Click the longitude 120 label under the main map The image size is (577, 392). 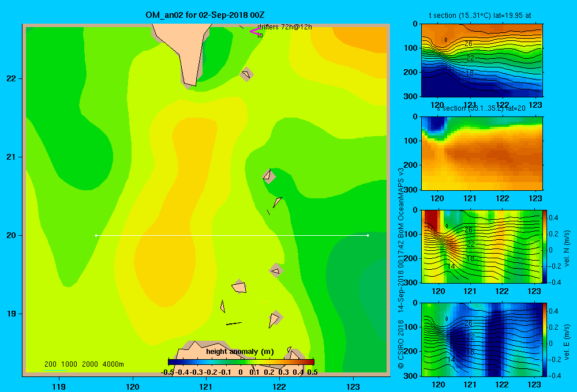coord(133,386)
